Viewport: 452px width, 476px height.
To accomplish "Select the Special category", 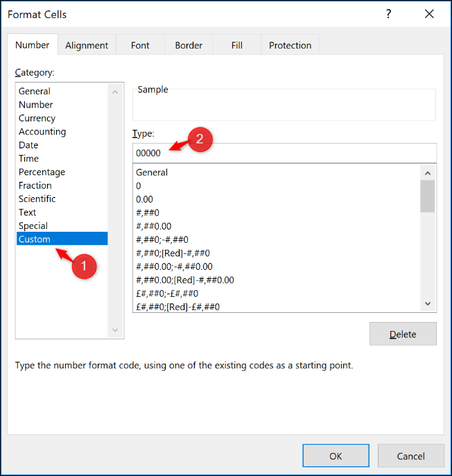I will click(33, 226).
